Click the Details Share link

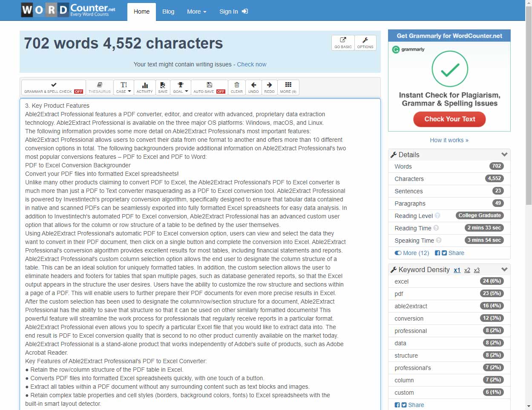(456, 253)
